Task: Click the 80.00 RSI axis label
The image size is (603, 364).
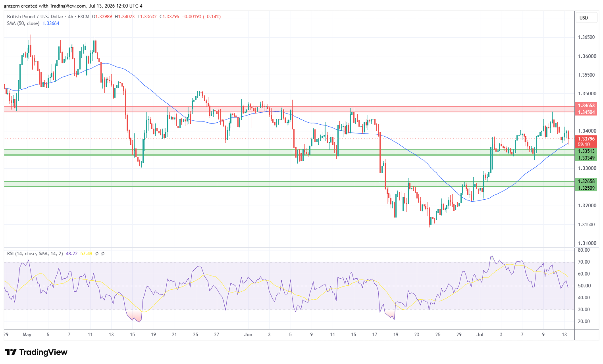Action: [x=584, y=250]
